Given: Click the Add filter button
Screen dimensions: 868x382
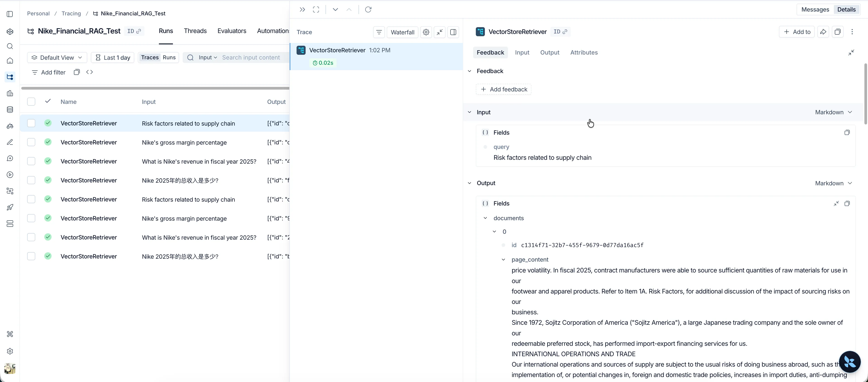Looking at the screenshot, I should point(49,72).
